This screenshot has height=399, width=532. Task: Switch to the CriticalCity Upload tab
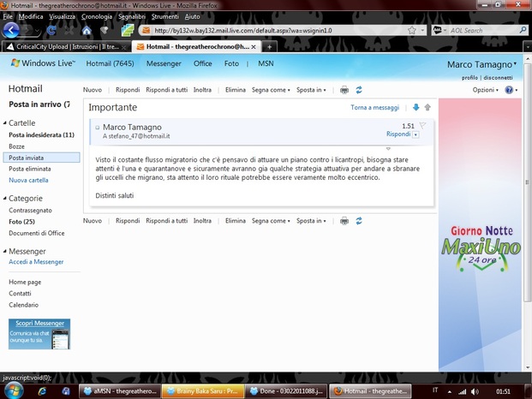click(66, 47)
